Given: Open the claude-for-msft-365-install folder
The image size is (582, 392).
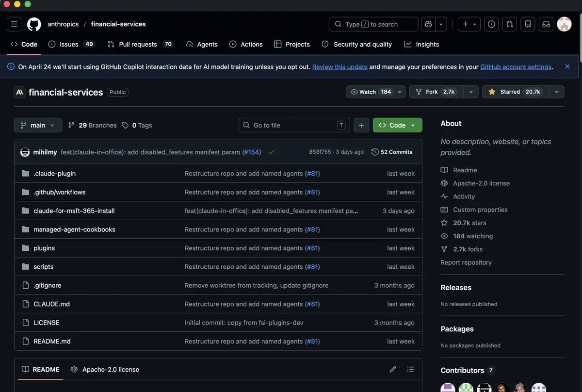Looking at the screenshot, I should tap(74, 211).
